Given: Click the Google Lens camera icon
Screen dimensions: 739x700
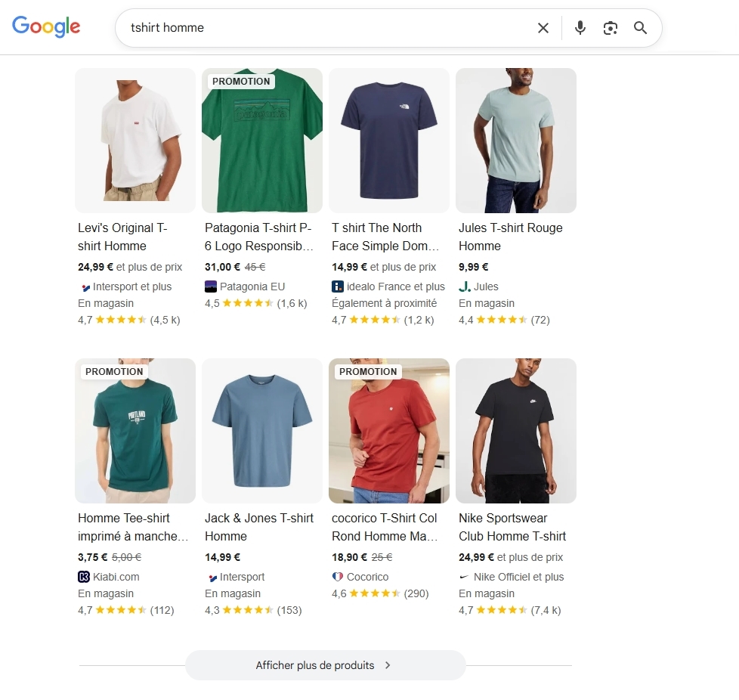Looking at the screenshot, I should [610, 27].
